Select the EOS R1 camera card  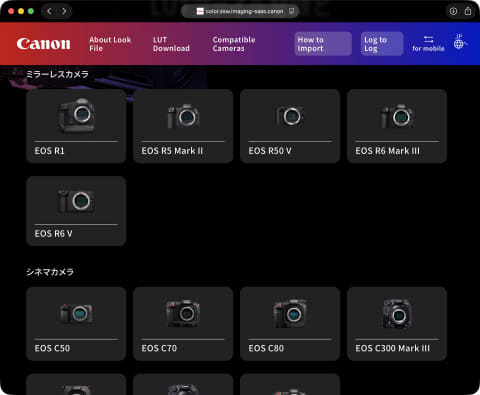click(76, 126)
